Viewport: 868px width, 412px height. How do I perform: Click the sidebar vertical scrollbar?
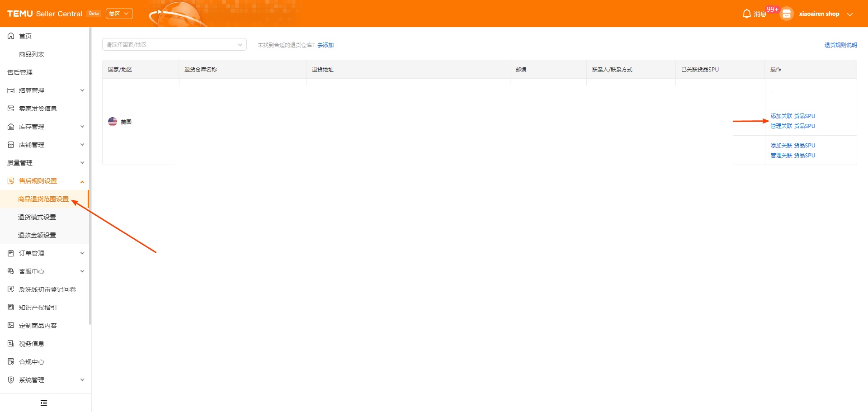point(90,176)
